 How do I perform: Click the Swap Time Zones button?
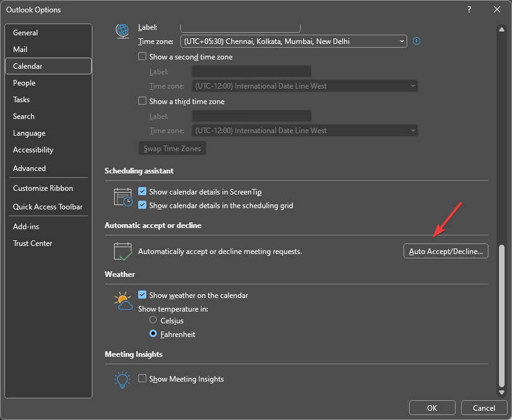(172, 149)
